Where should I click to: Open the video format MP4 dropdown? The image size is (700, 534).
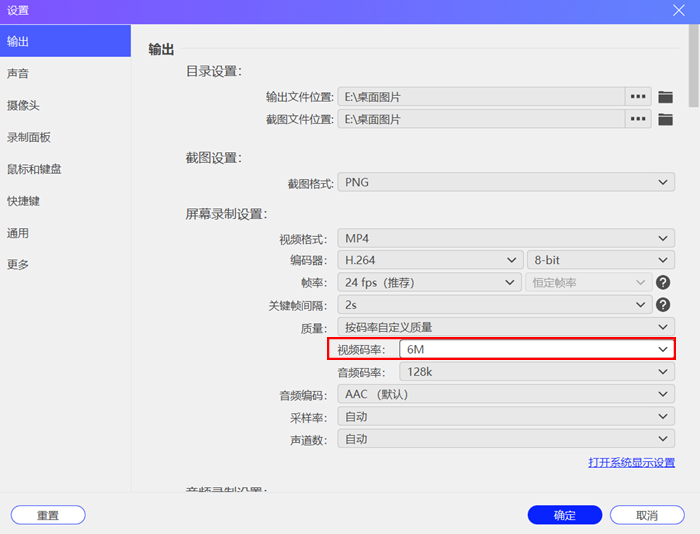coord(506,238)
